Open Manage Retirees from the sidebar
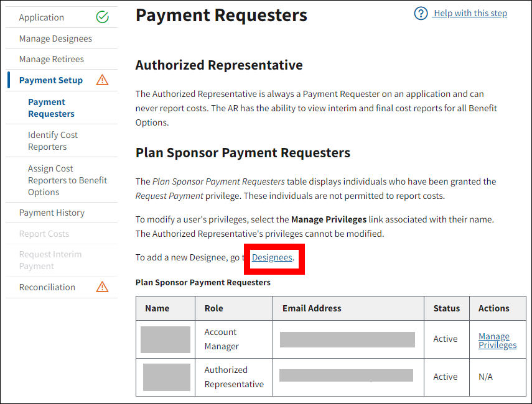 point(51,59)
